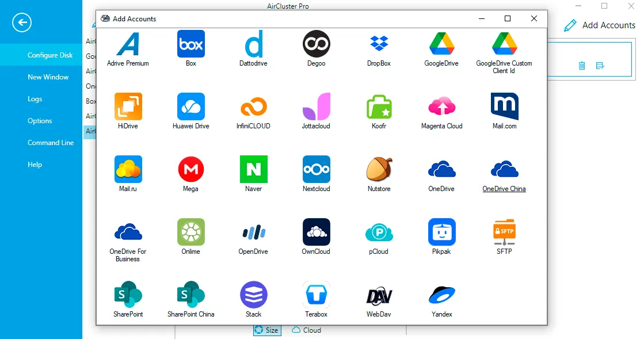Select the Onlime provider icon
Image resolution: width=644 pixels, height=339 pixels.
(191, 232)
